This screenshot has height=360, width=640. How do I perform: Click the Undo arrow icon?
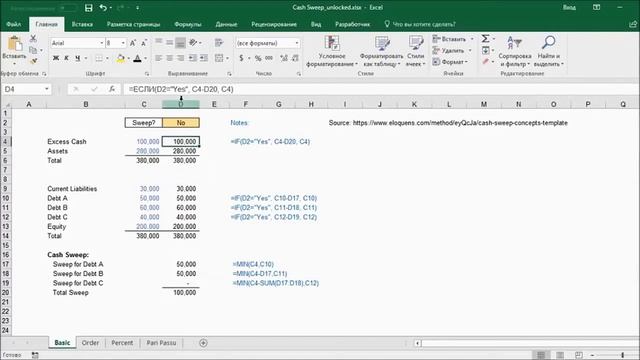coord(103,8)
